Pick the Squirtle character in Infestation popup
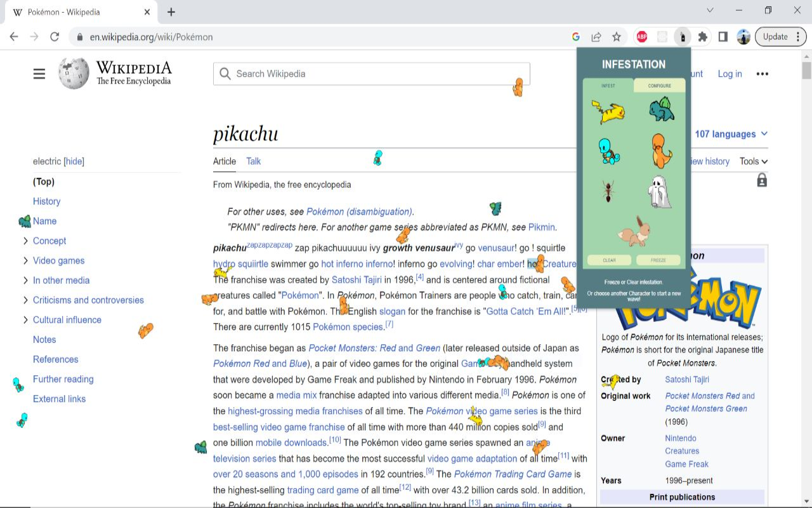This screenshot has width=812, height=508. [609, 151]
